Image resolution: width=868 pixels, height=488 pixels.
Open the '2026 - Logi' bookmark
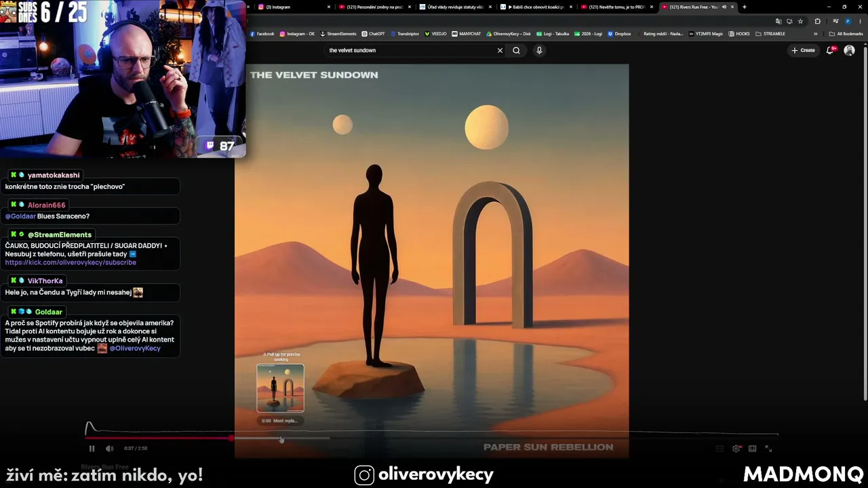(588, 34)
